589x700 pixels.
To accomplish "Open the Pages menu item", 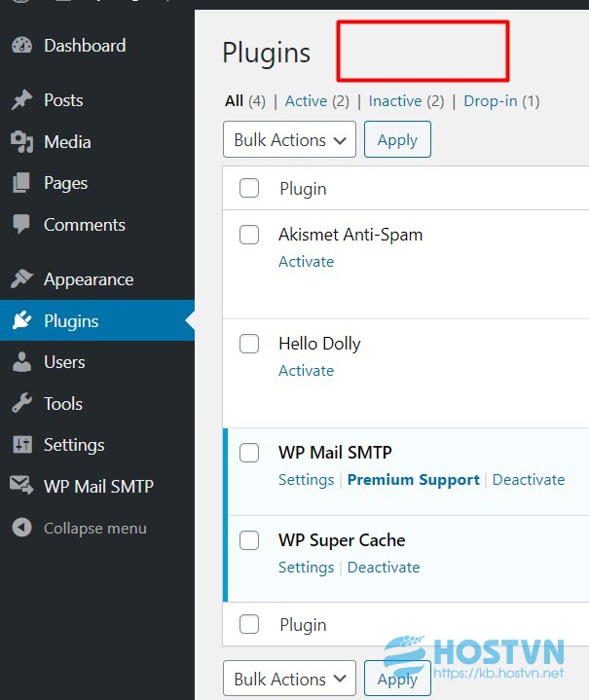I will click(x=65, y=183).
